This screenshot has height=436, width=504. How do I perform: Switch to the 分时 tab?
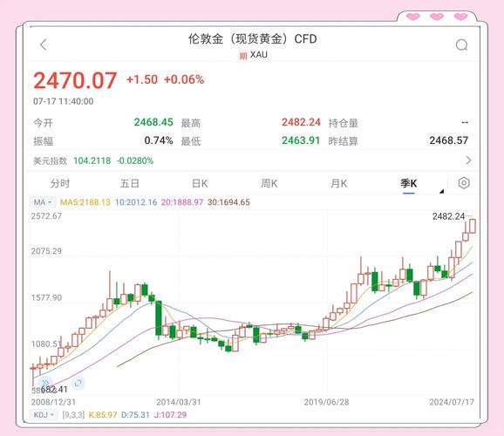pyautogui.click(x=60, y=183)
